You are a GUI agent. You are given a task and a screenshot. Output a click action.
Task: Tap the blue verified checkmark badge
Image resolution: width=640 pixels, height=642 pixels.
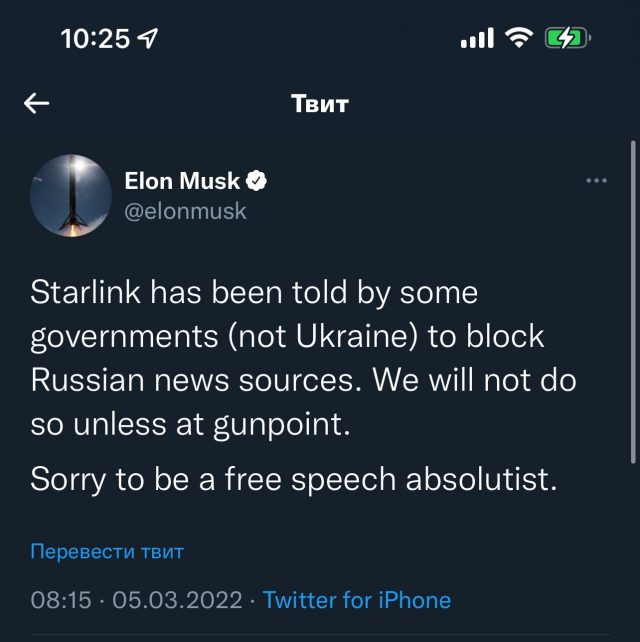point(257,181)
